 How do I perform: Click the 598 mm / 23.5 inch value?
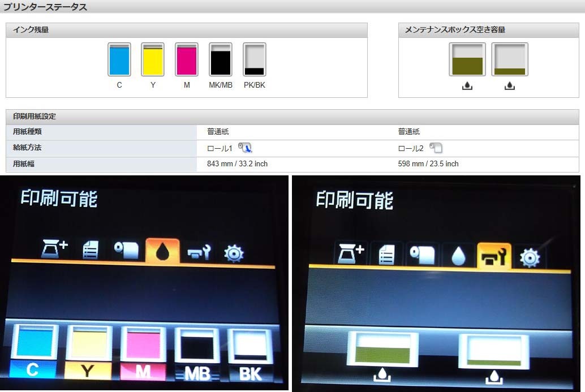[428, 163]
